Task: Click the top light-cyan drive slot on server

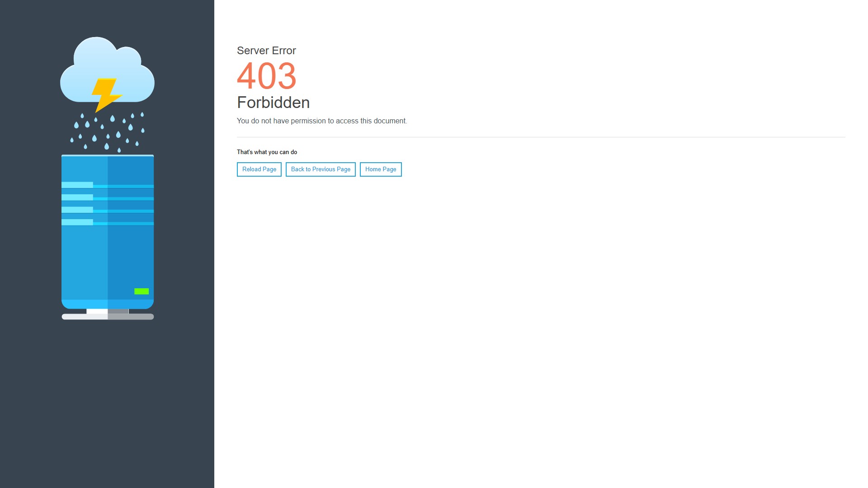Action: click(77, 185)
